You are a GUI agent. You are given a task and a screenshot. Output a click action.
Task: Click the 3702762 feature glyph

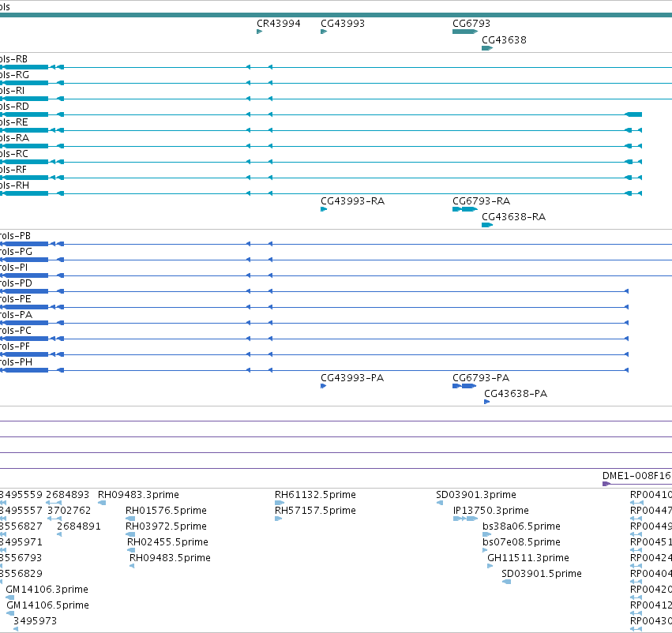tap(54, 519)
